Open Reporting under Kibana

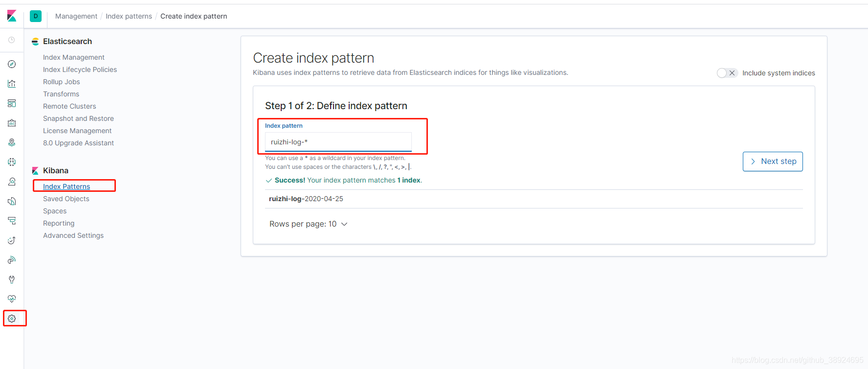click(x=59, y=223)
